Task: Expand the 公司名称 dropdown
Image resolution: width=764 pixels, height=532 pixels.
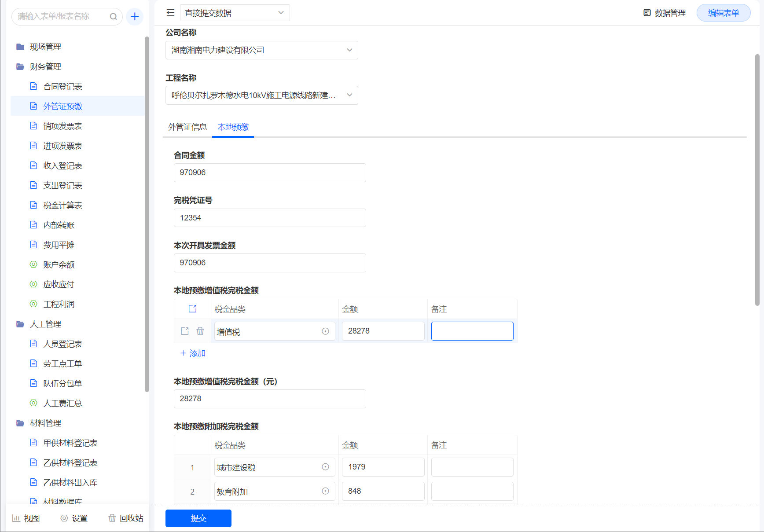Action: click(261, 50)
